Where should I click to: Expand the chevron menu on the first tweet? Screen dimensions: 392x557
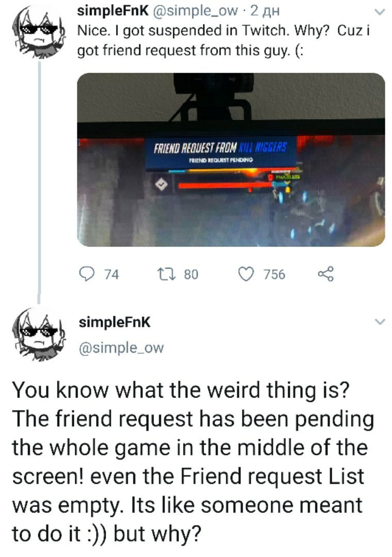(x=380, y=12)
